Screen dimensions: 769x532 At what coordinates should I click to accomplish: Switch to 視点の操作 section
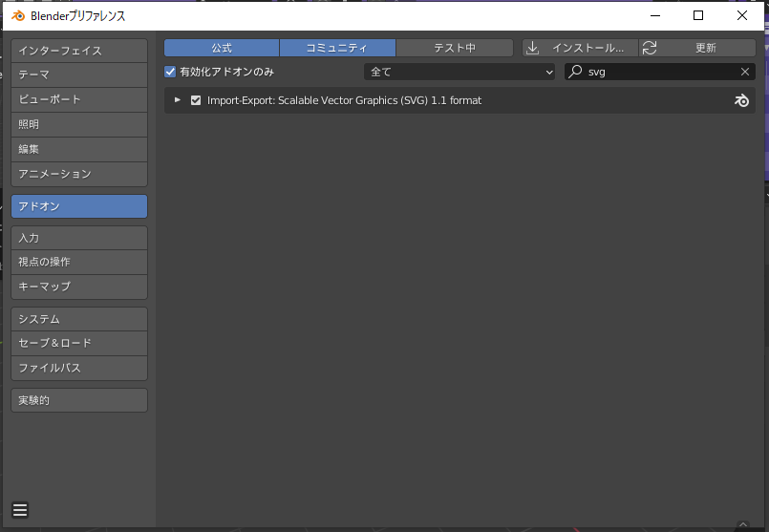pyautogui.click(x=79, y=262)
